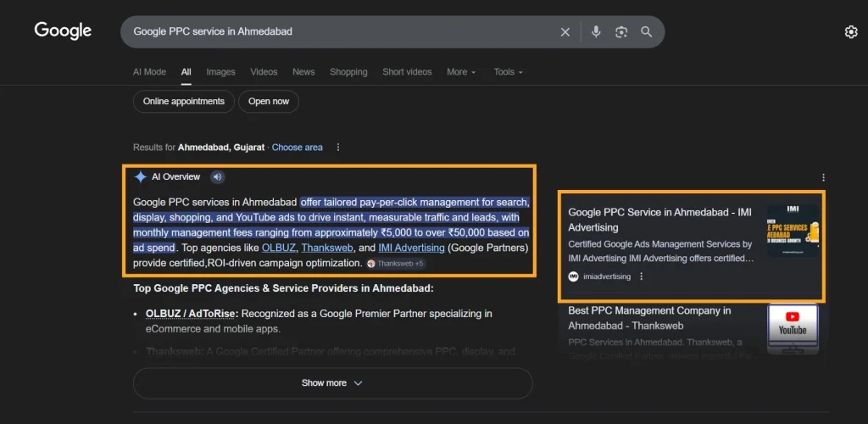Click the magnifier search button

tap(647, 32)
